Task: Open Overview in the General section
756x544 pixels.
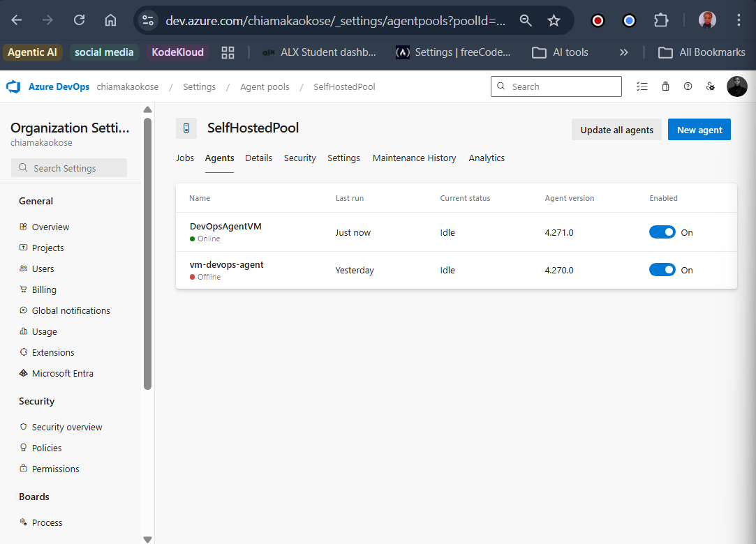Action: [51, 227]
